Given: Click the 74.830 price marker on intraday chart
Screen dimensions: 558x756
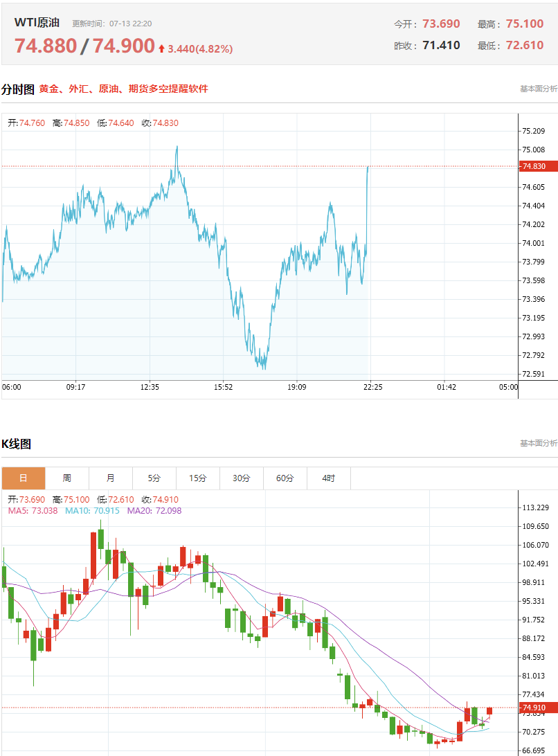Looking at the screenshot, I should pos(538,166).
